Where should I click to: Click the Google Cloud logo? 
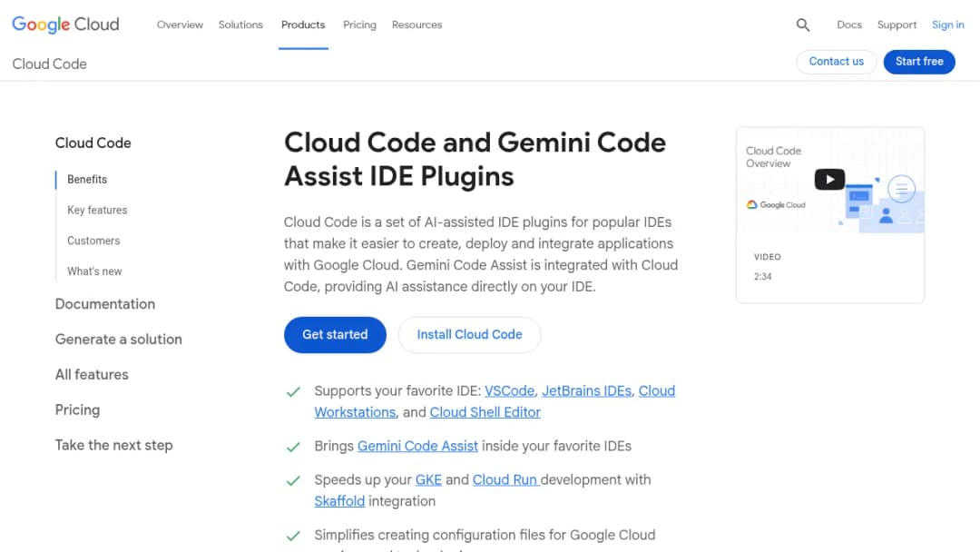[x=65, y=25]
